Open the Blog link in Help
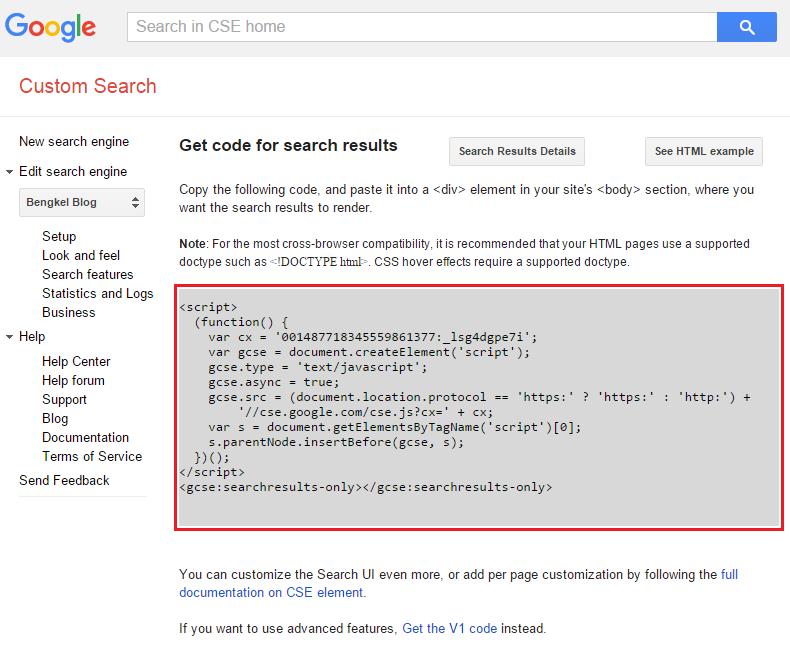 coord(55,419)
